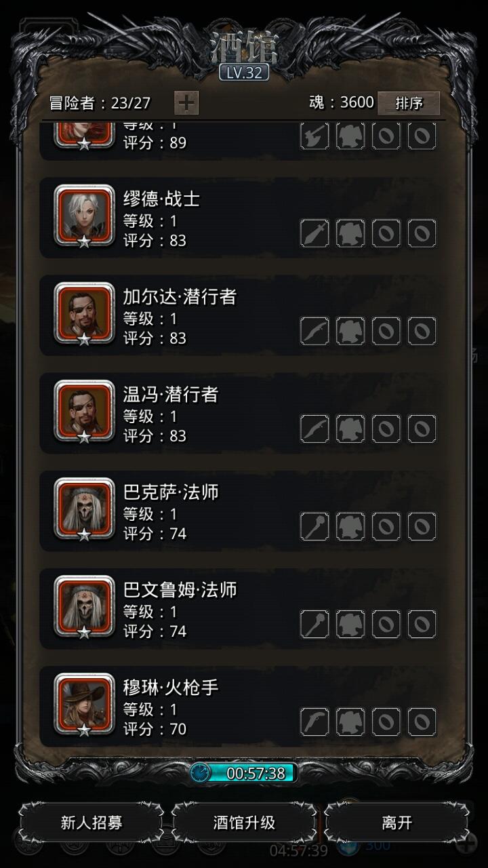
Task: Open the 排序 sort options
Action: pyautogui.click(x=409, y=103)
